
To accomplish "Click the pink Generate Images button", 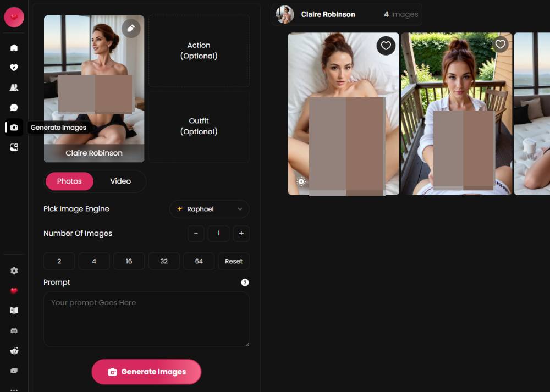I will [x=146, y=372].
